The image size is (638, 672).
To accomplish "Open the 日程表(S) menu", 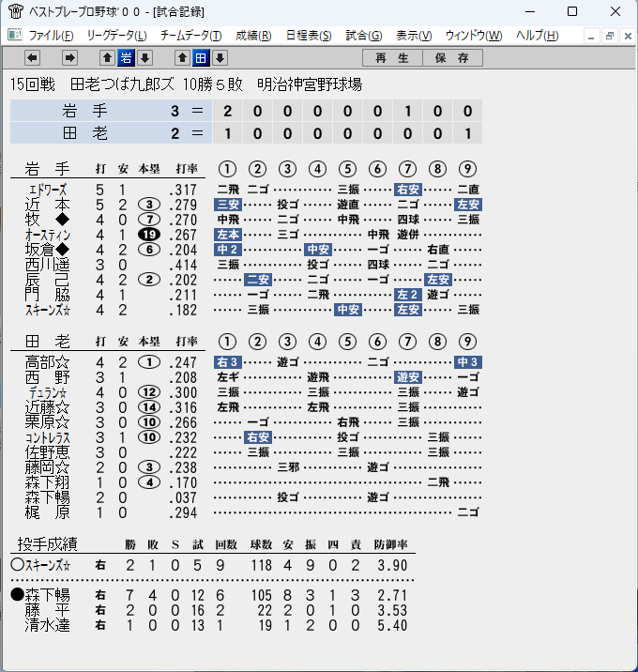I will tap(309, 35).
